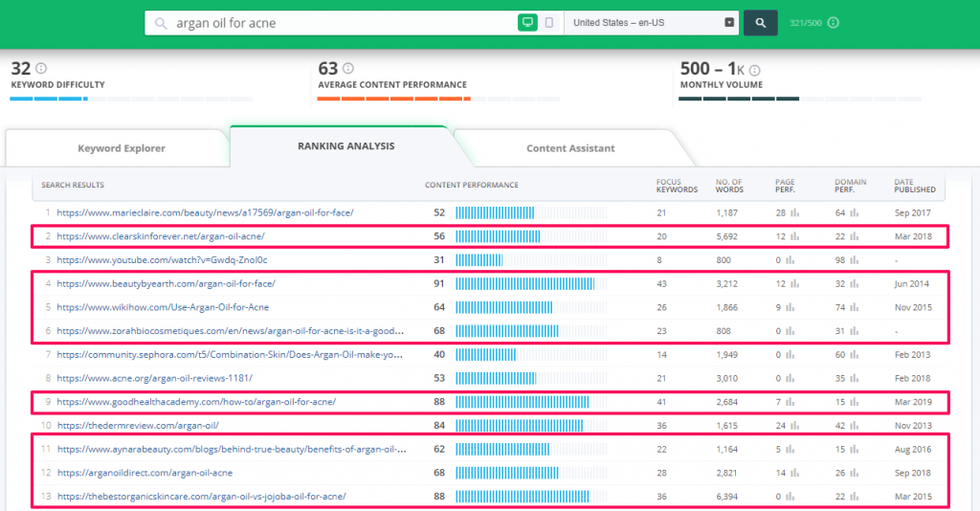This screenshot has height=511, width=980.
Task: Switch to the Ranking Analysis tab
Action: click(x=345, y=145)
